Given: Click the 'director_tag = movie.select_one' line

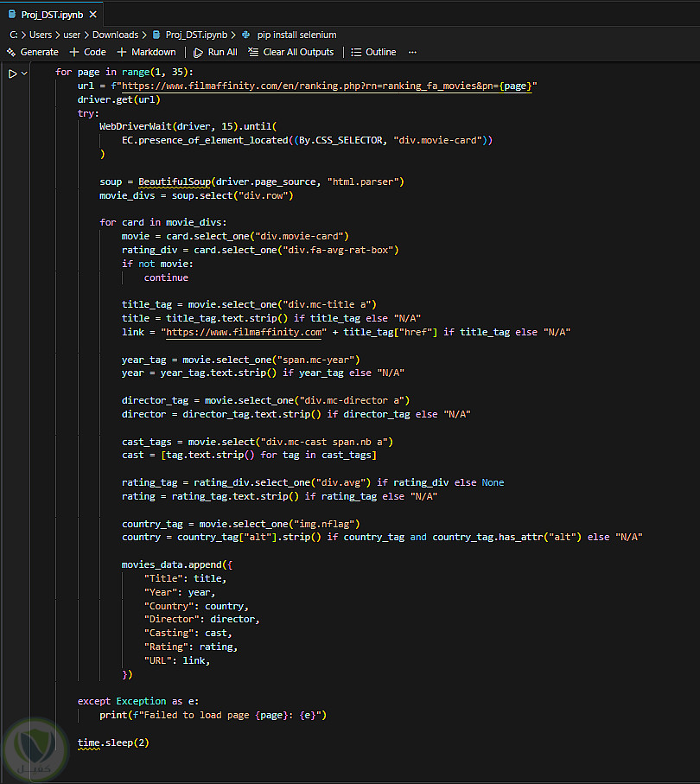Looking at the screenshot, I should pos(265,400).
